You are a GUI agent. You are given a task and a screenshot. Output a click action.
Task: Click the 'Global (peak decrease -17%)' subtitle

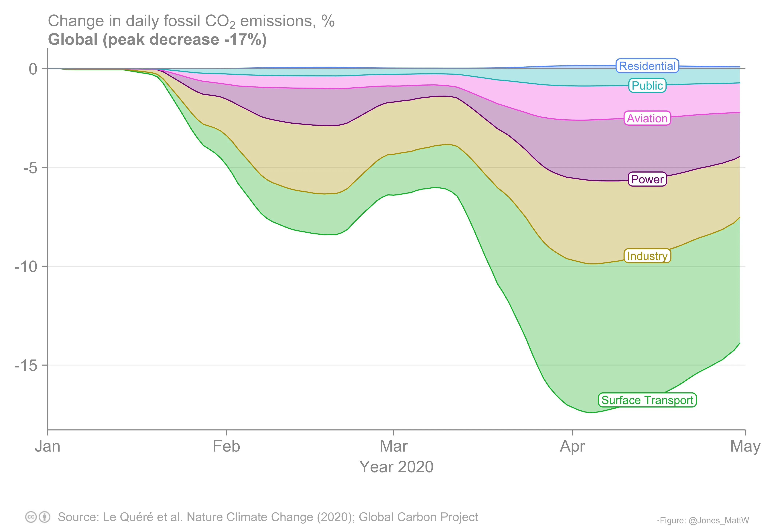157,40
